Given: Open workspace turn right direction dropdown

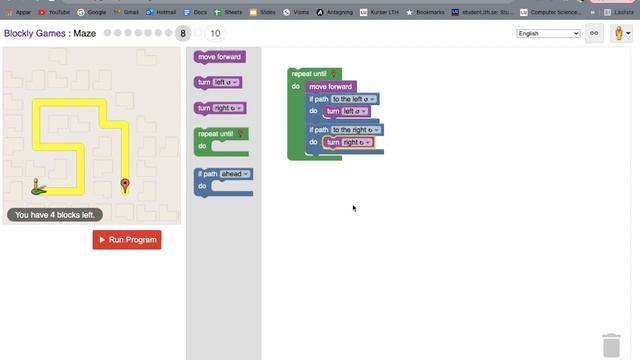Looking at the screenshot, I should 357,142.
